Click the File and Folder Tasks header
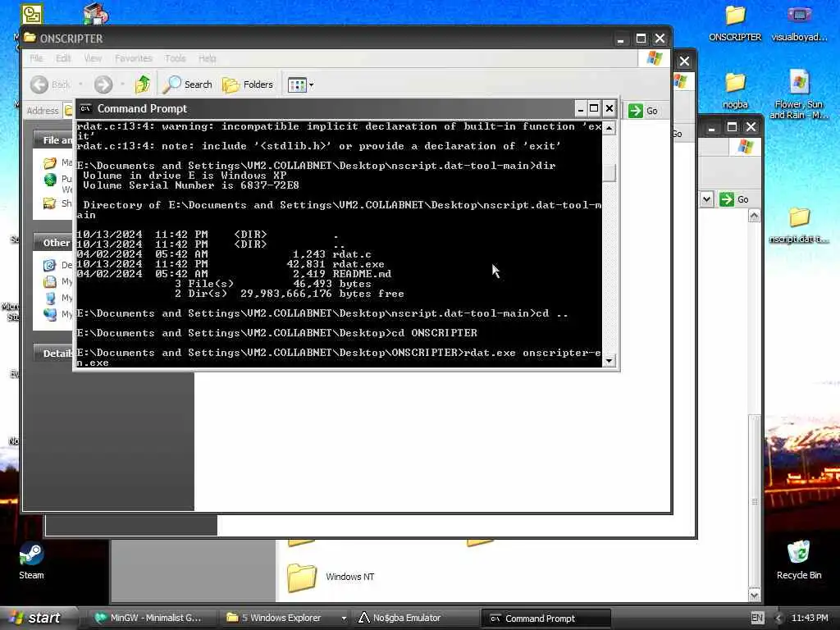840x630 pixels. (52, 139)
